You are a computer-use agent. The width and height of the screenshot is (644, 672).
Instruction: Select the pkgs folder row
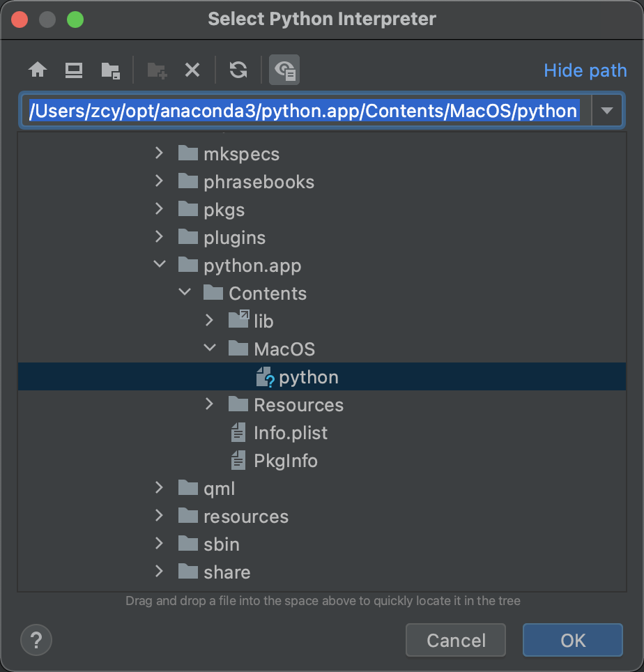click(322, 210)
